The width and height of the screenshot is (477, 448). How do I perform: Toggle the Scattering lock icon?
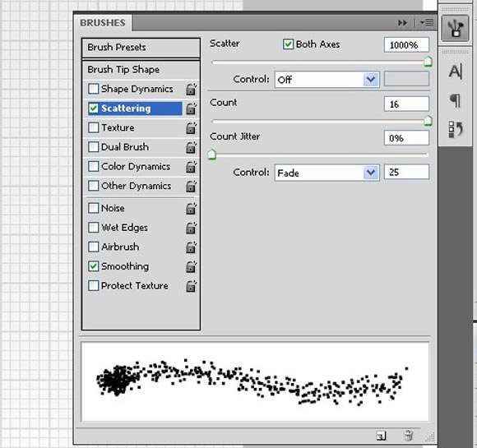point(191,109)
